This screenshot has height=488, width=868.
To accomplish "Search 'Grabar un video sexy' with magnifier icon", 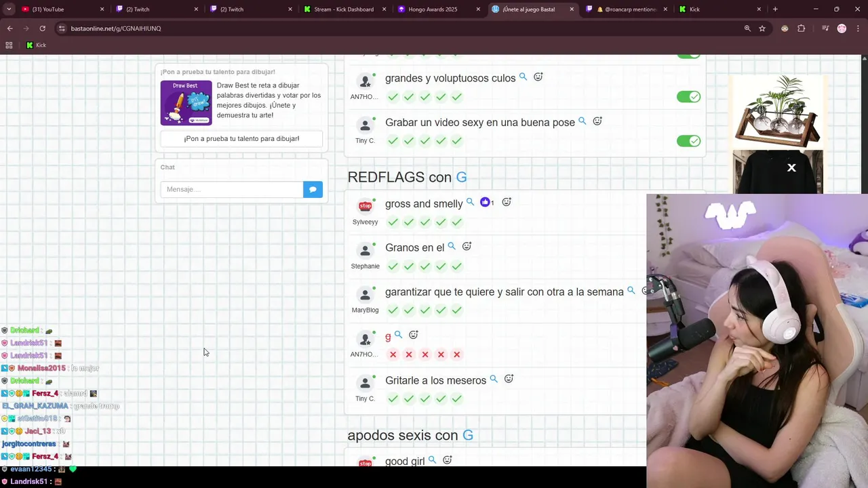I will click(582, 121).
